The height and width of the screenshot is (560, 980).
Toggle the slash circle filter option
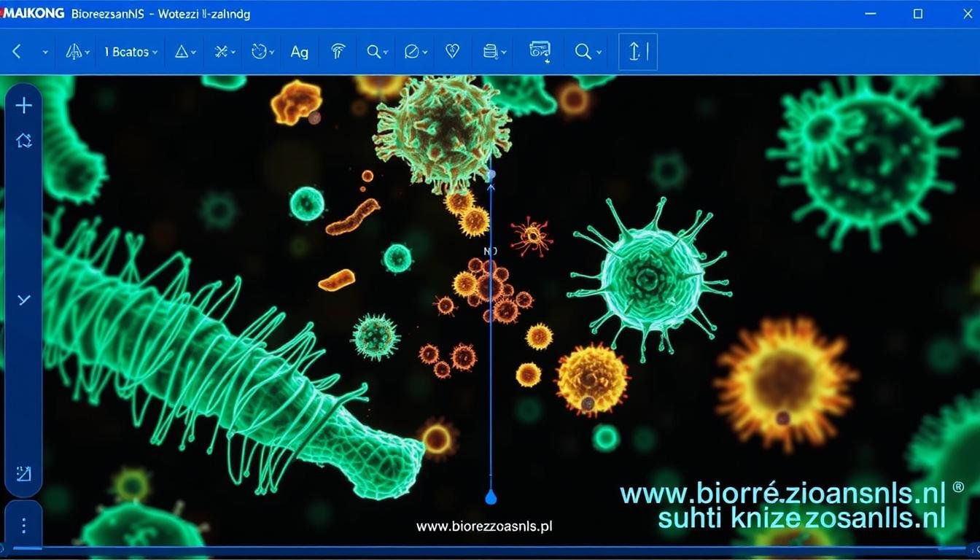tap(412, 51)
